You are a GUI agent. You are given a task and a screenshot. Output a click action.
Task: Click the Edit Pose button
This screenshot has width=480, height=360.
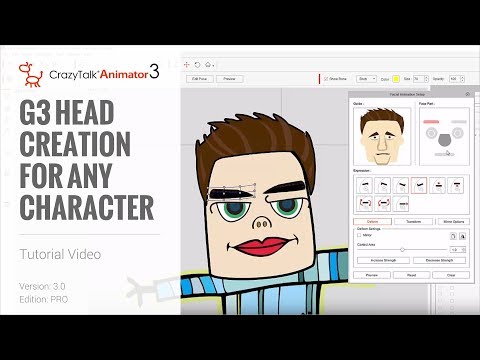coord(199,79)
